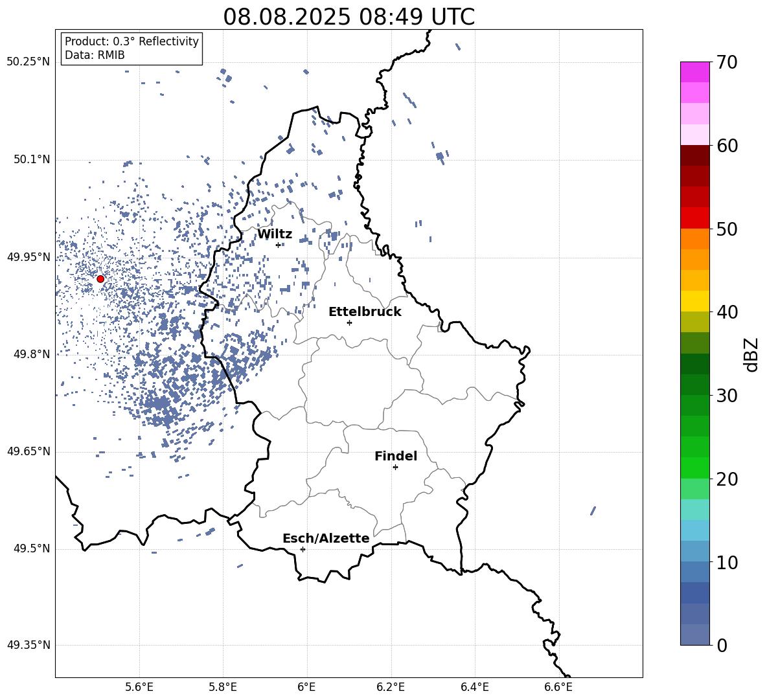Click the 49.95°N latitude label

tap(29, 257)
